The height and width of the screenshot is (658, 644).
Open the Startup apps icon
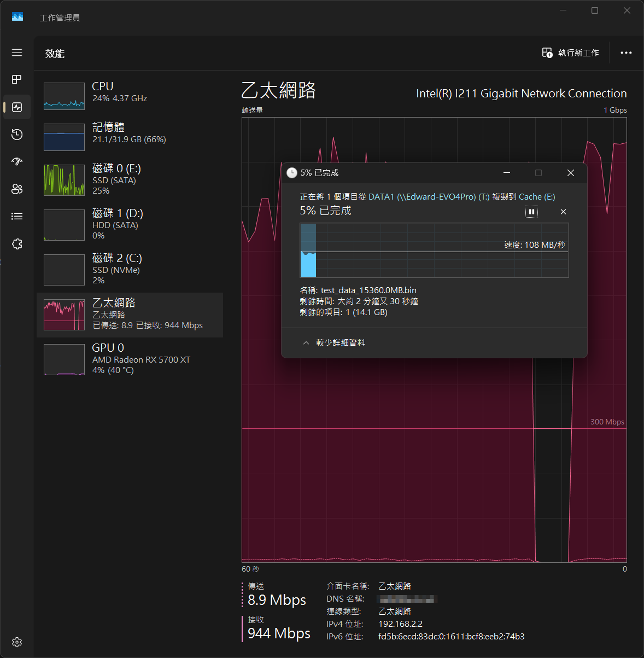pyautogui.click(x=17, y=161)
